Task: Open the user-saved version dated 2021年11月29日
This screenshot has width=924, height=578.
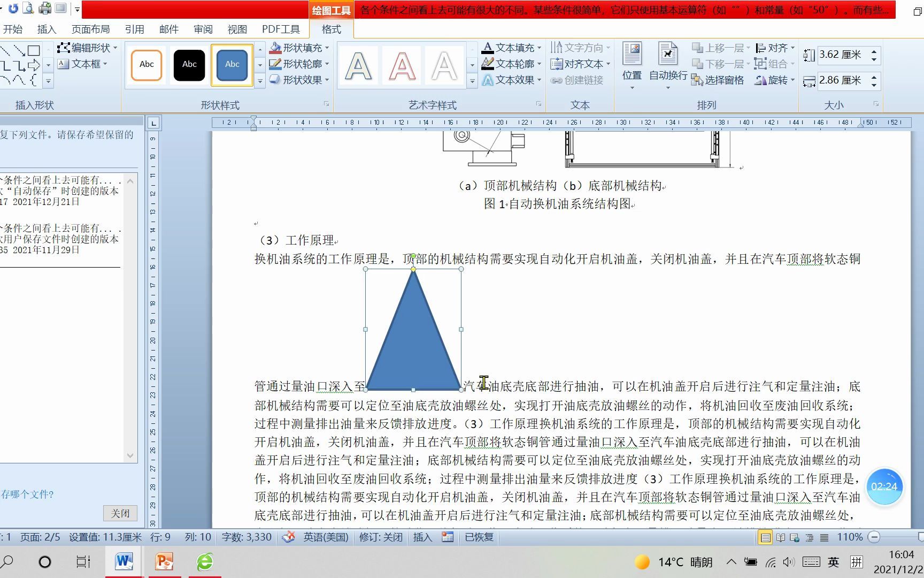Action: 60,239
